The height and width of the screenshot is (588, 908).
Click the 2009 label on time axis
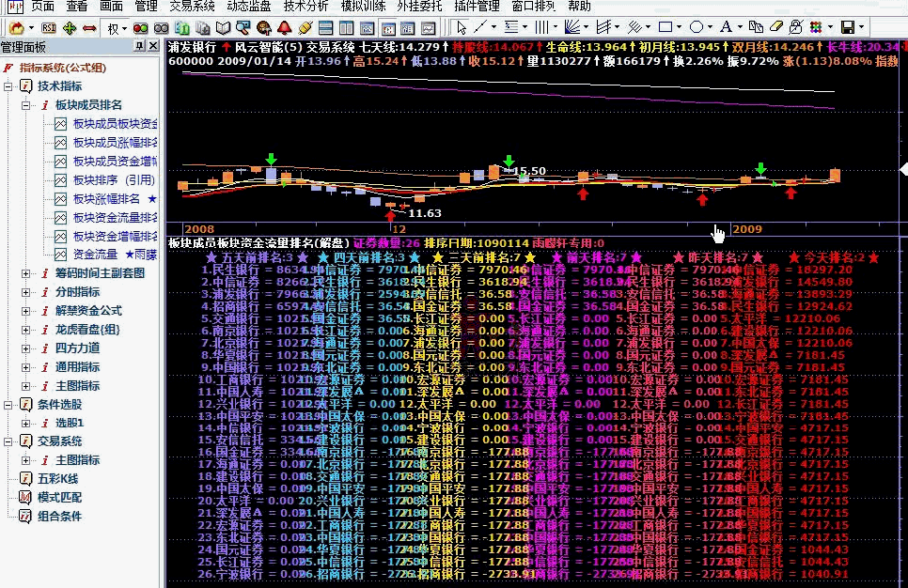point(747,229)
